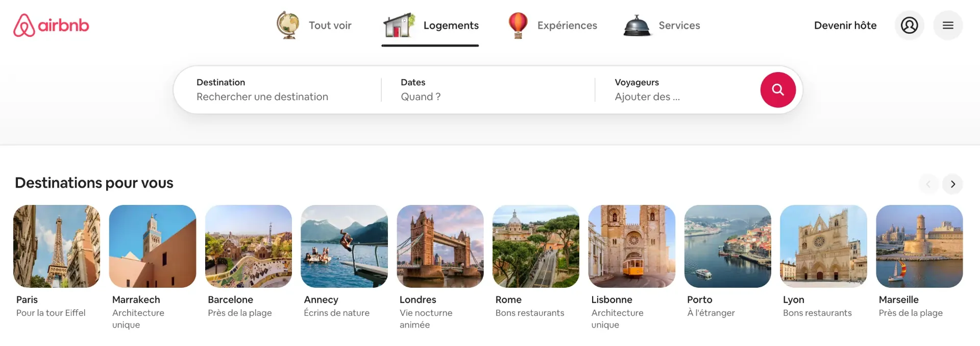Screen dimensions: 980x346
Task: Open the user profile icon
Action: coord(909,25)
